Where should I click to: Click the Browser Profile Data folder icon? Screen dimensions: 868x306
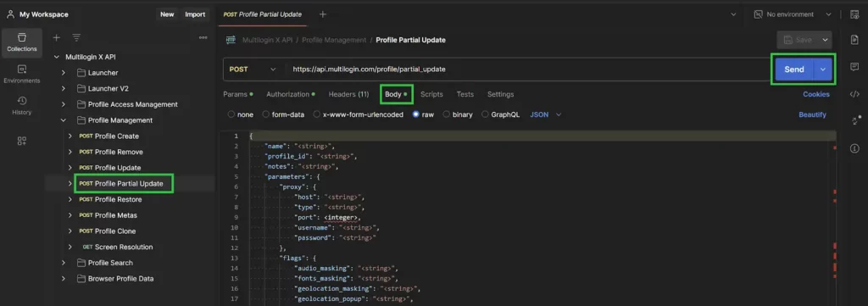(x=81, y=279)
